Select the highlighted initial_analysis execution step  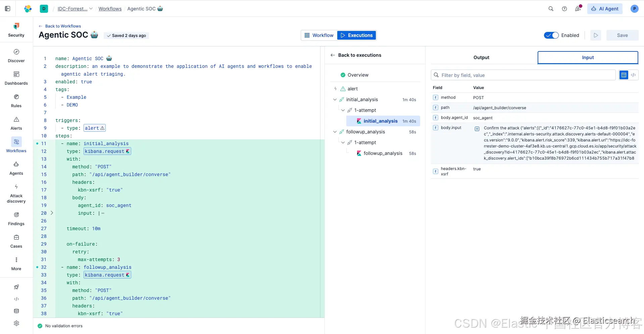tap(383, 121)
